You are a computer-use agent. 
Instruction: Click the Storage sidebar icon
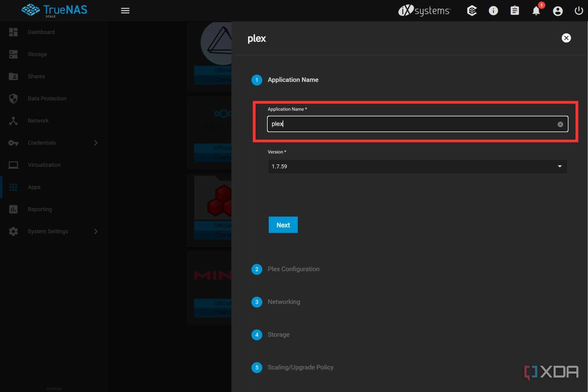[13, 54]
